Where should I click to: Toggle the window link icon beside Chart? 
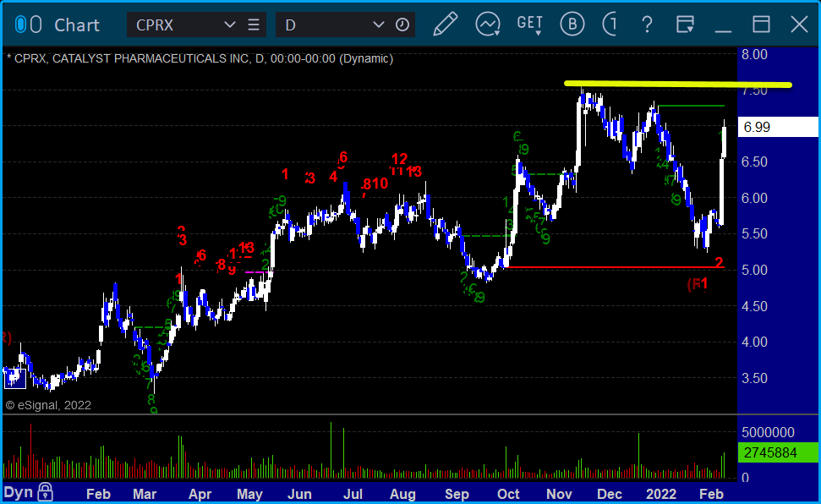pyautogui.click(x=28, y=25)
